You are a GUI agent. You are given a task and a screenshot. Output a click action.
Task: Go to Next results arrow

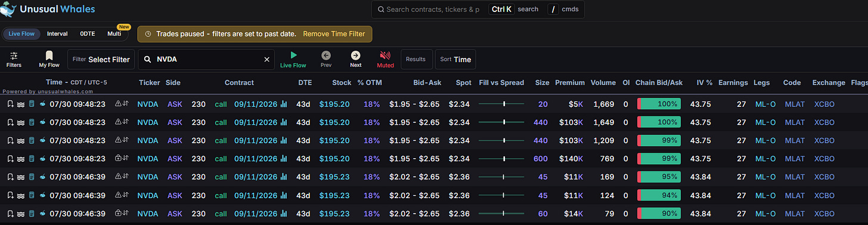[355, 55]
